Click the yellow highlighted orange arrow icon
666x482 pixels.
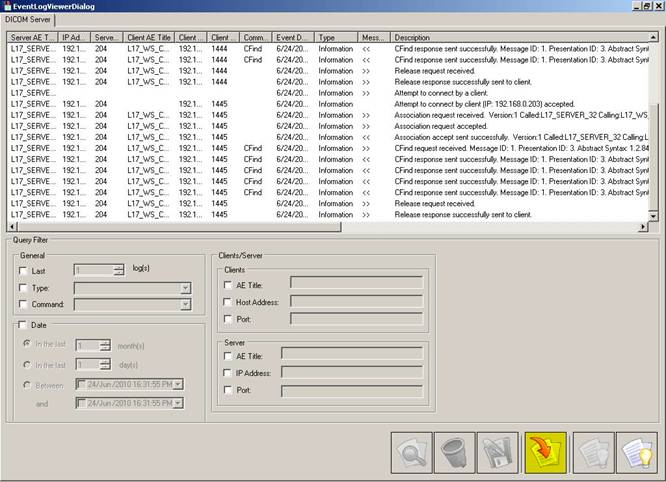click(x=546, y=453)
